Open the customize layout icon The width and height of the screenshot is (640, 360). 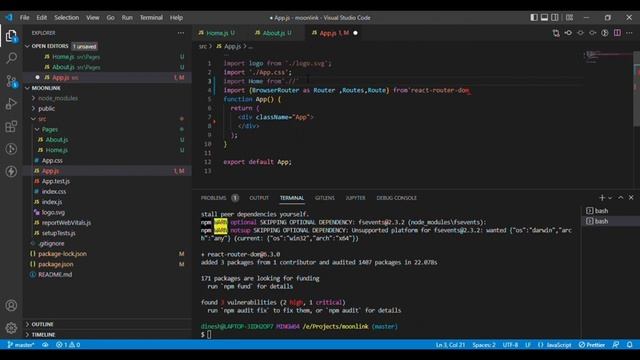pyautogui.click(x=569, y=18)
